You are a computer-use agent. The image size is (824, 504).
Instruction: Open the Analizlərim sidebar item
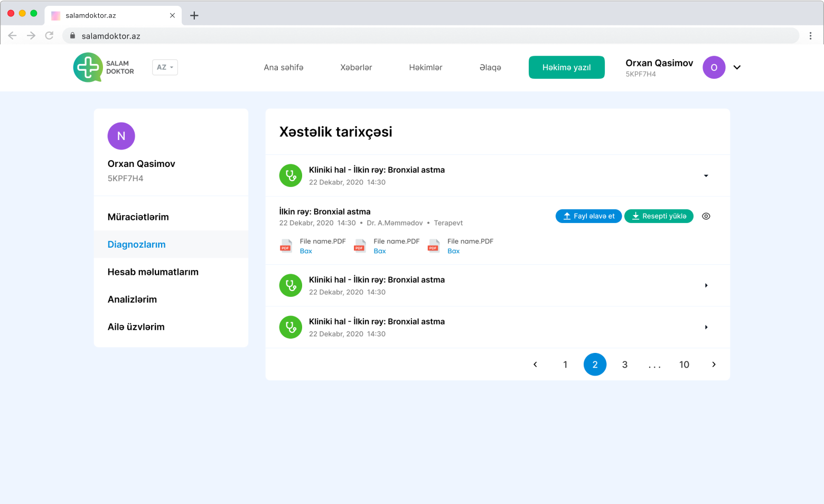(132, 300)
